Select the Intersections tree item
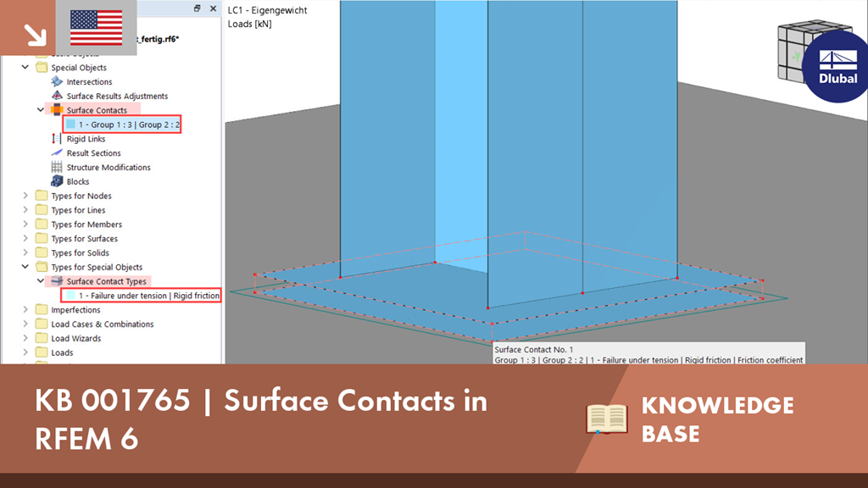 [89, 82]
